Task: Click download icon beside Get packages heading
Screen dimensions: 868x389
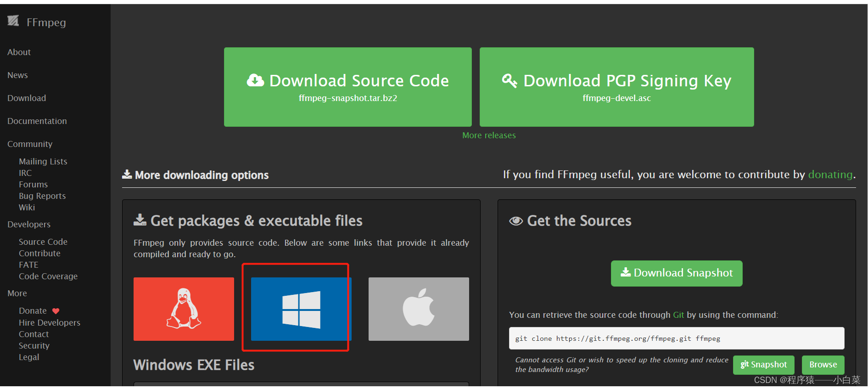Action: pyautogui.click(x=140, y=220)
